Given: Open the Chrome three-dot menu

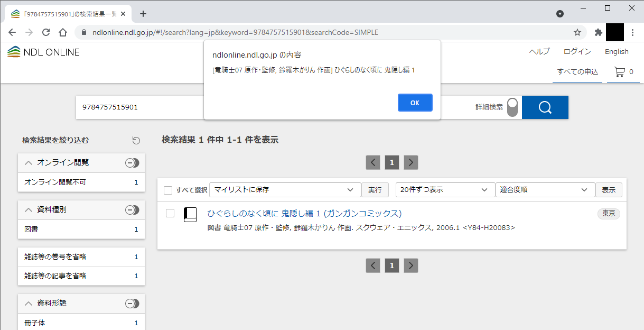Looking at the screenshot, I should [x=633, y=32].
